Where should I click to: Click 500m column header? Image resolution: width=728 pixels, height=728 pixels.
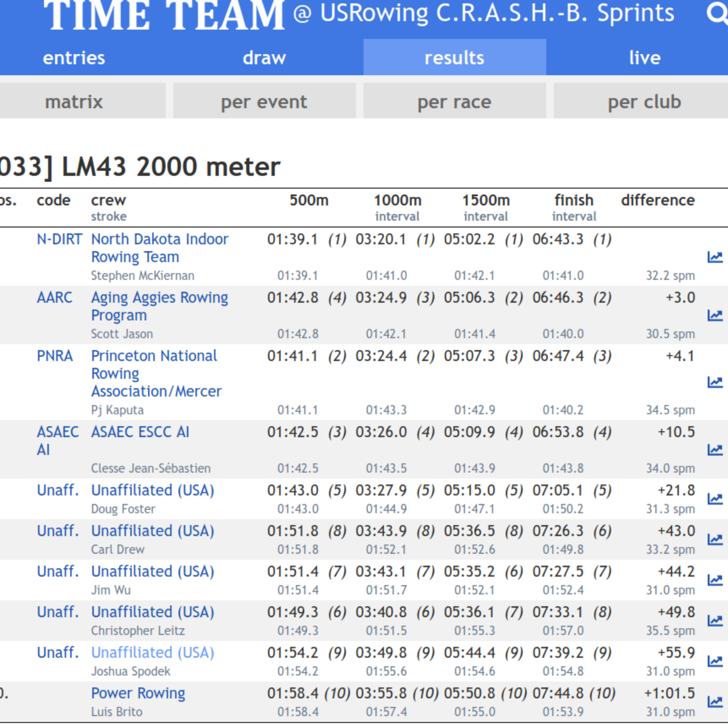(x=309, y=201)
